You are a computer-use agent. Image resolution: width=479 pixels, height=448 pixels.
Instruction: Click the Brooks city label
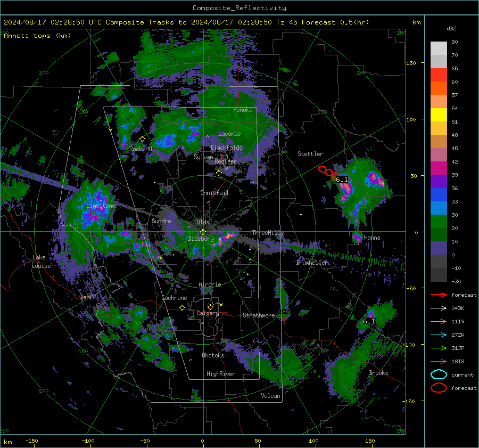click(x=378, y=373)
